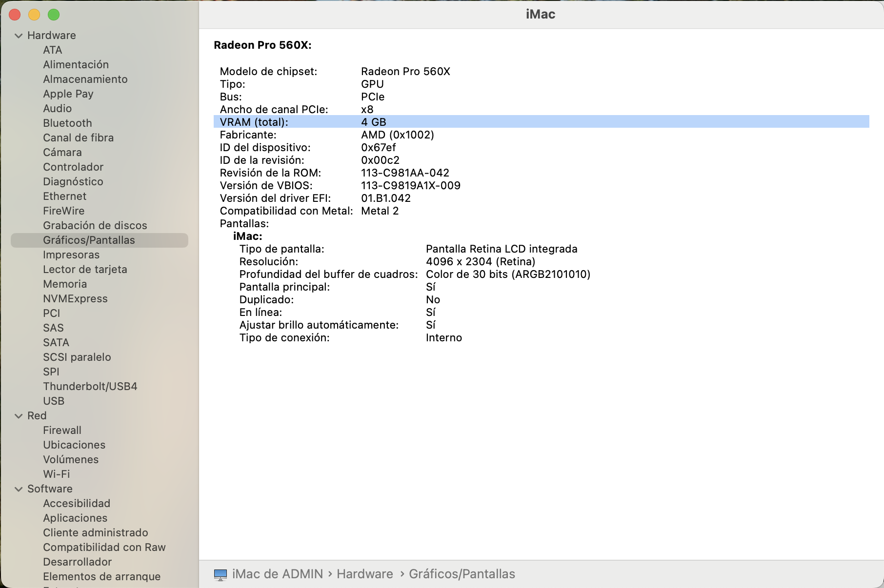Open the Wi-Fi section

56,474
